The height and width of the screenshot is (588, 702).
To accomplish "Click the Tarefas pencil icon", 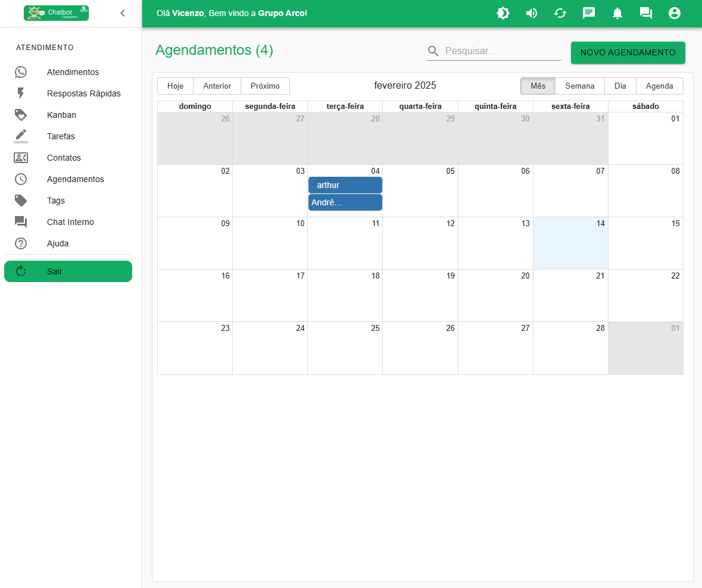I will (x=21, y=135).
